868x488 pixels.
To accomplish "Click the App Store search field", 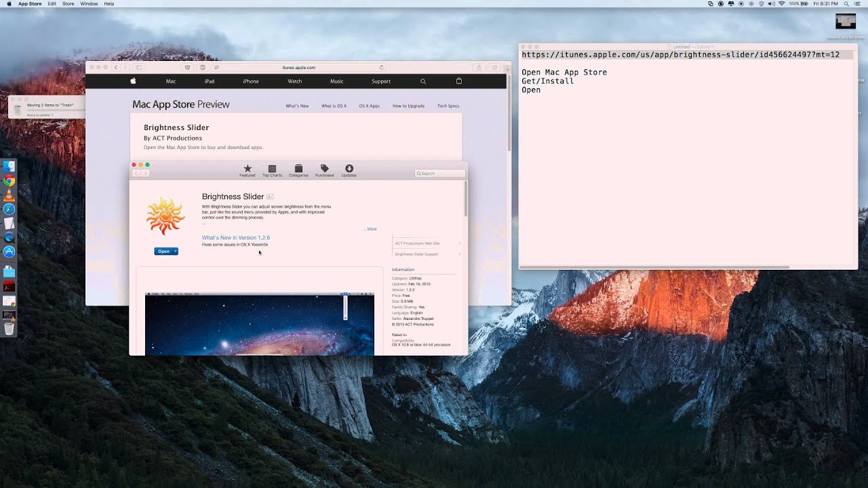I will coord(439,174).
